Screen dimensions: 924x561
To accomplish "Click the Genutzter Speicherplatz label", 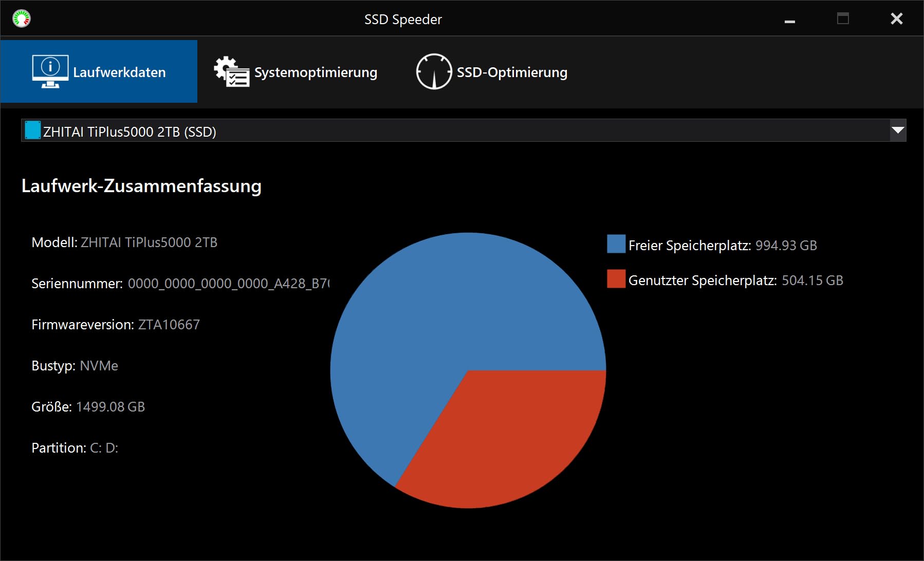I will tap(703, 280).
